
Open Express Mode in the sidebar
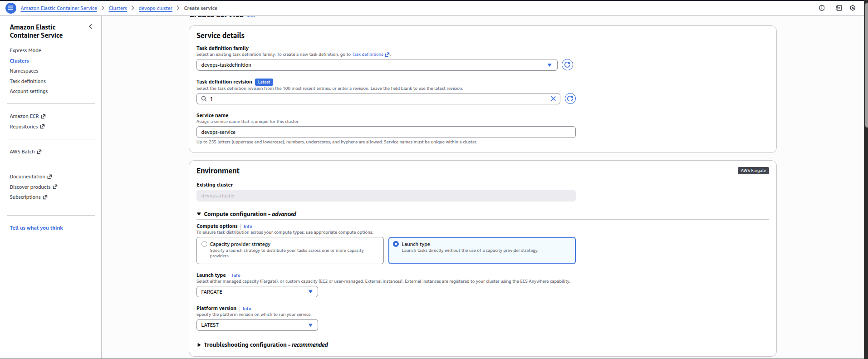coord(25,50)
